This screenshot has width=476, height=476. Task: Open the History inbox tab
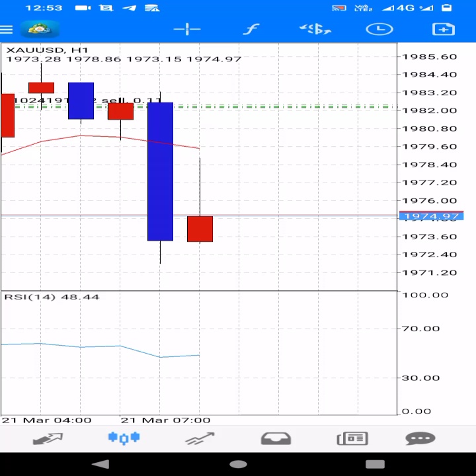click(276, 438)
